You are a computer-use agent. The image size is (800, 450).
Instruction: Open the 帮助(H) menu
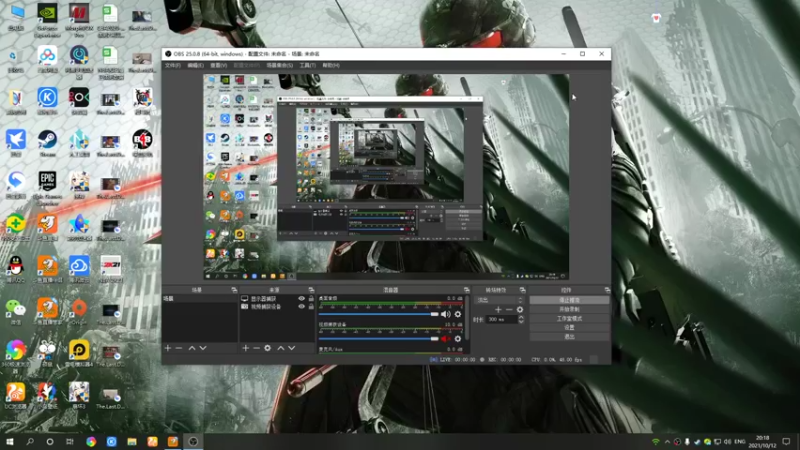tap(331, 65)
